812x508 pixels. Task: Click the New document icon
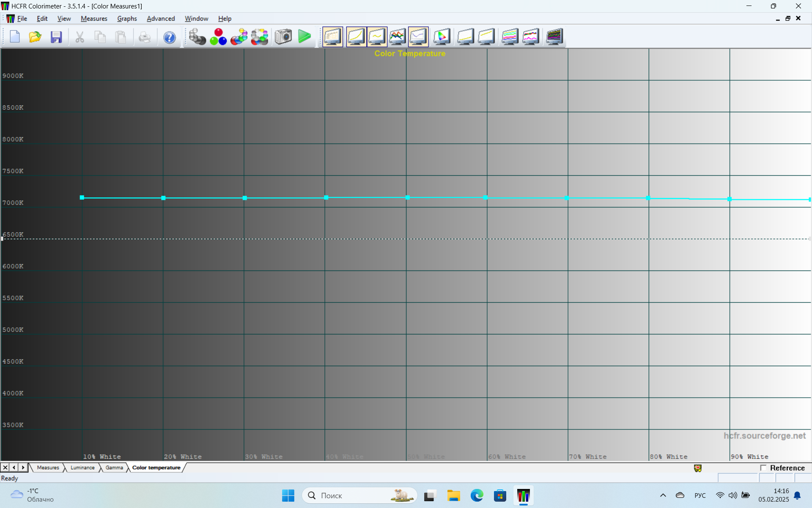pos(15,37)
